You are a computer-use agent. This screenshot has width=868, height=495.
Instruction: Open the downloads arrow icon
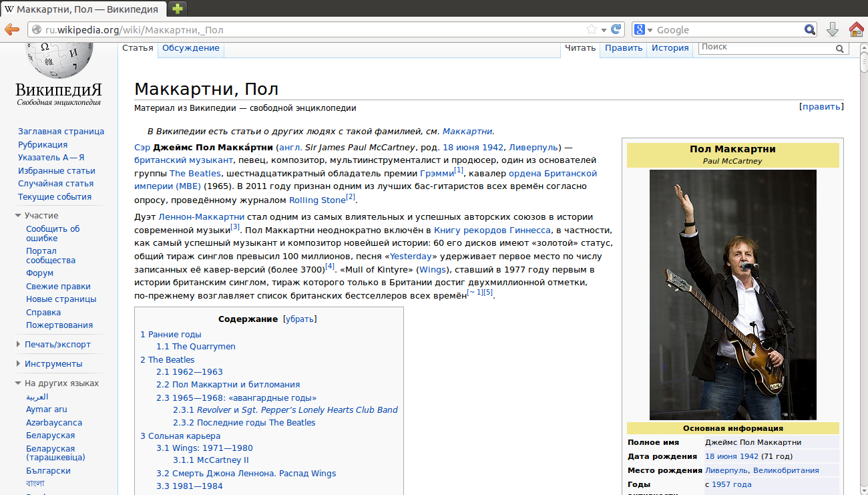tap(832, 29)
